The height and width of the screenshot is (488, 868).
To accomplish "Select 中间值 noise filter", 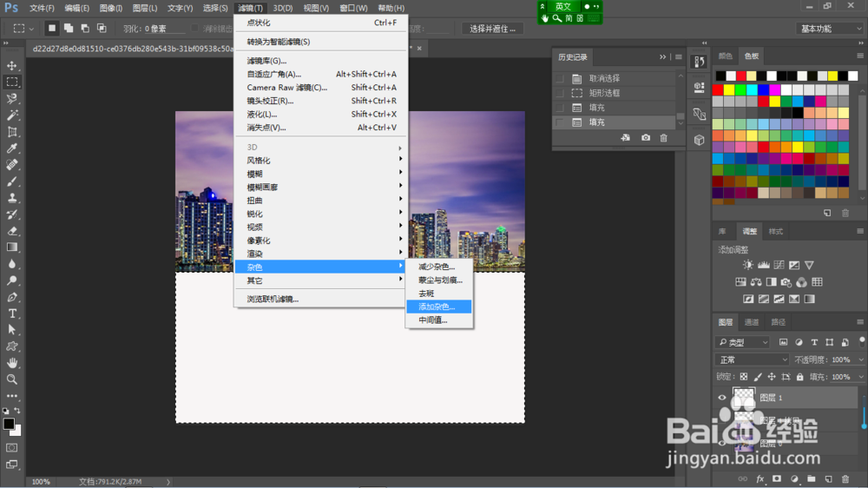I will (x=439, y=320).
